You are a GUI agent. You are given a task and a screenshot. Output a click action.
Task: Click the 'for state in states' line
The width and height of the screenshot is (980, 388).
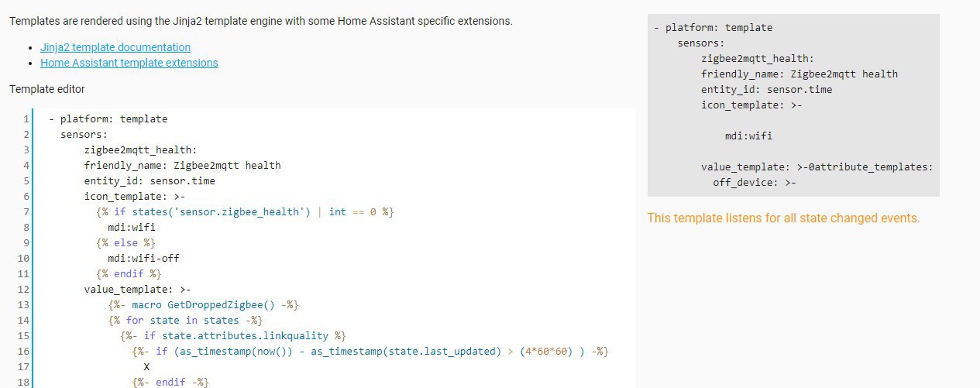(185, 320)
